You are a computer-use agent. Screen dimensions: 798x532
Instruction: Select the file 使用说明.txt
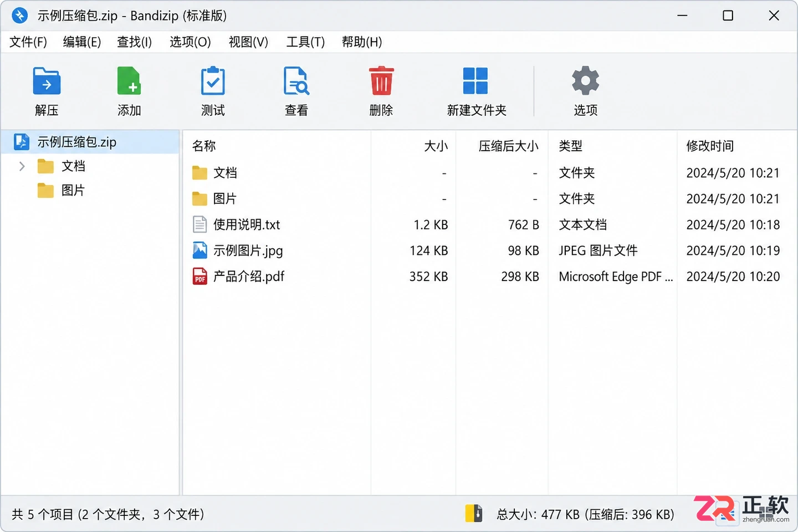click(x=247, y=224)
